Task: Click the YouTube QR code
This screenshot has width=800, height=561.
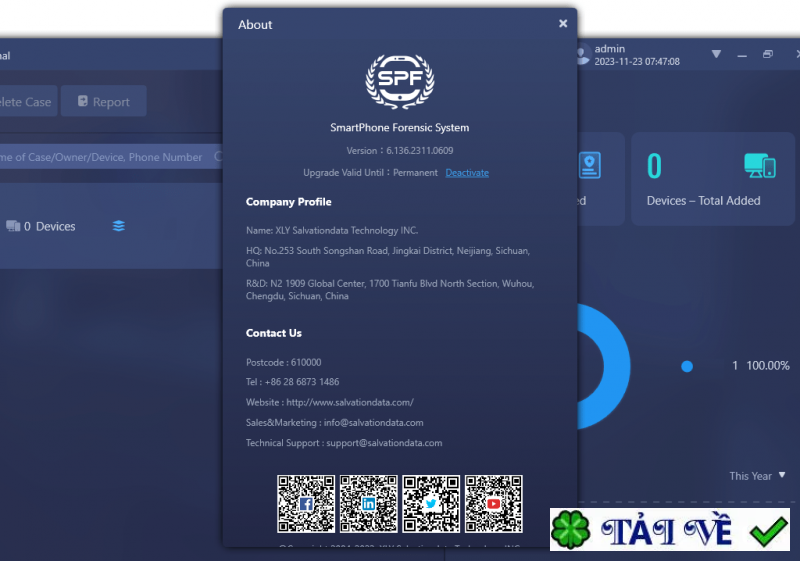Action: [493, 504]
